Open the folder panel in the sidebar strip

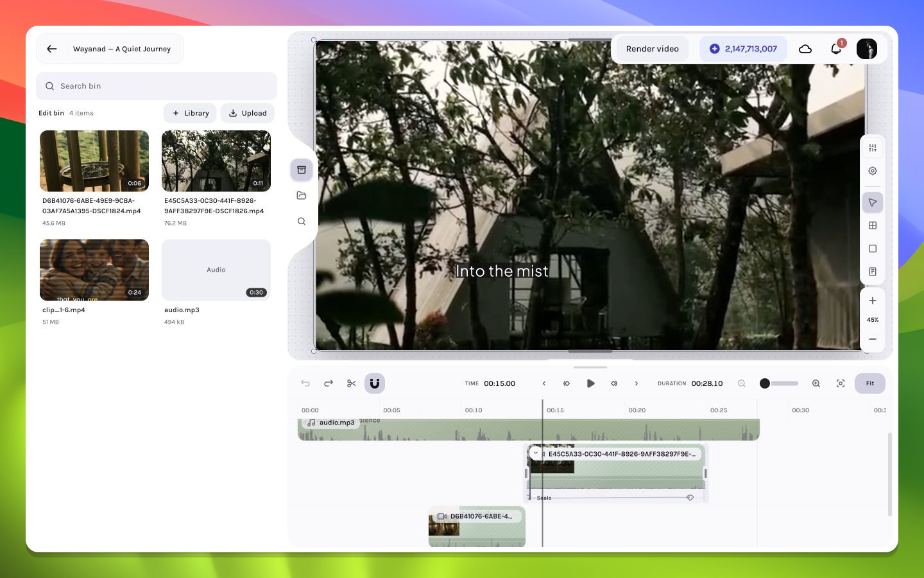302,195
